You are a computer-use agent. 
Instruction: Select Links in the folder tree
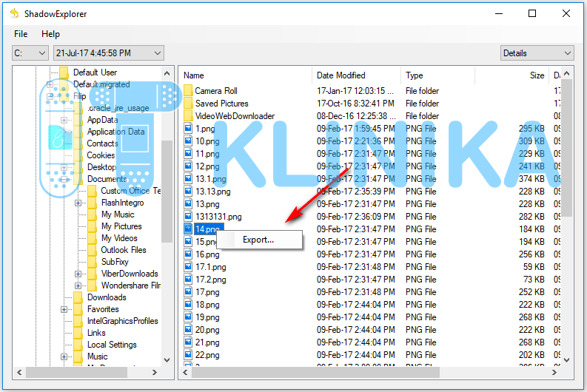point(96,333)
